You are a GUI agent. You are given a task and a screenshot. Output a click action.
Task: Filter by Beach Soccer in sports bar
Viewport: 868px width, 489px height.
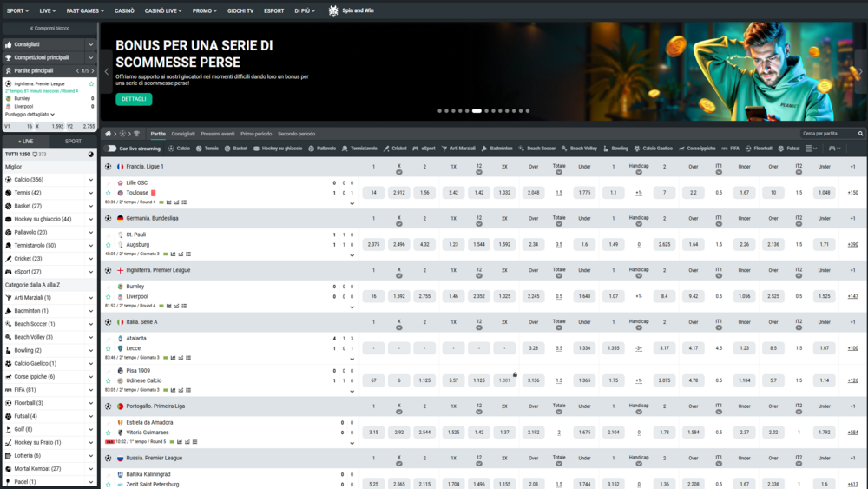[536, 149]
